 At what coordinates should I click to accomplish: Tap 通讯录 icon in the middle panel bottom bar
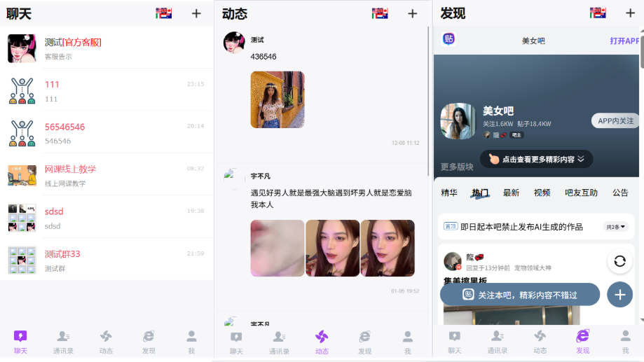coord(279,337)
